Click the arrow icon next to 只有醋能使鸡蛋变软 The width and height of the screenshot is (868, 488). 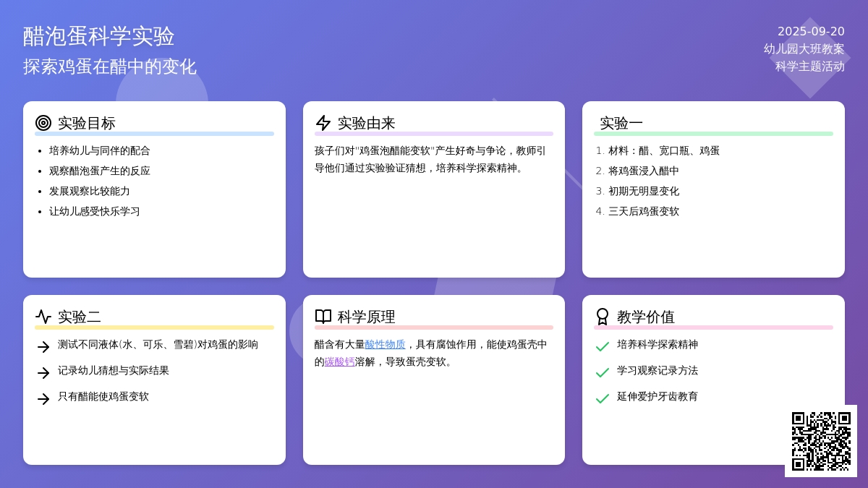[43, 399]
